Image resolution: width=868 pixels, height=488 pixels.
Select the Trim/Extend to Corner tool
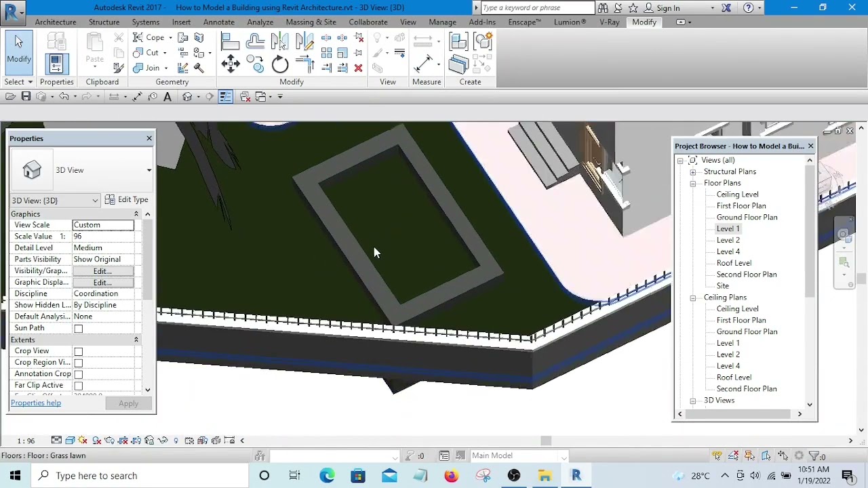(304, 65)
